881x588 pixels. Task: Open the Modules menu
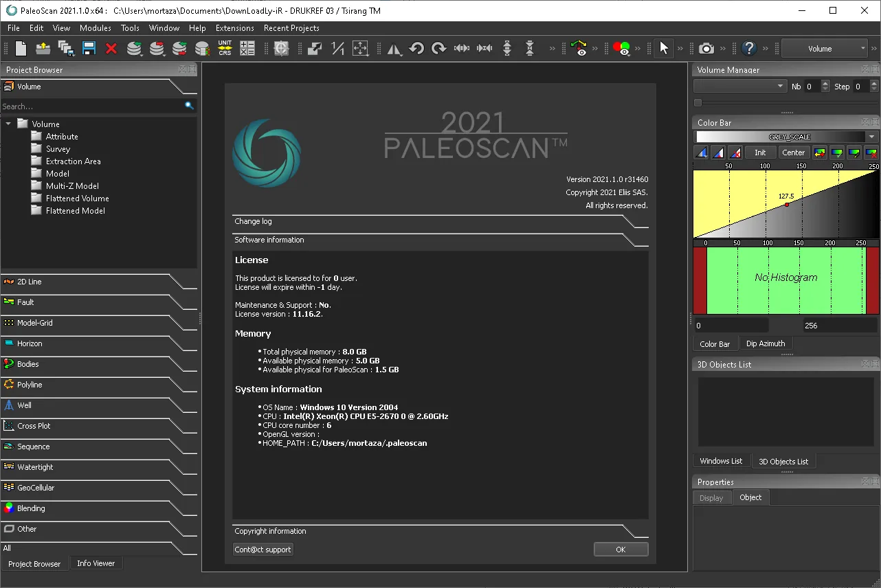click(x=96, y=28)
